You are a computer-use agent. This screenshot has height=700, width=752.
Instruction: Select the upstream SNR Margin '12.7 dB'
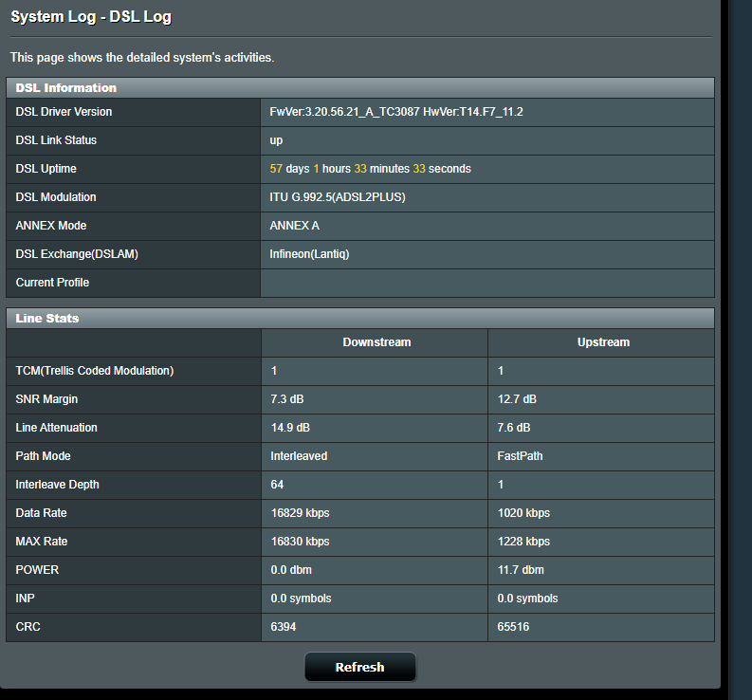tap(517, 399)
